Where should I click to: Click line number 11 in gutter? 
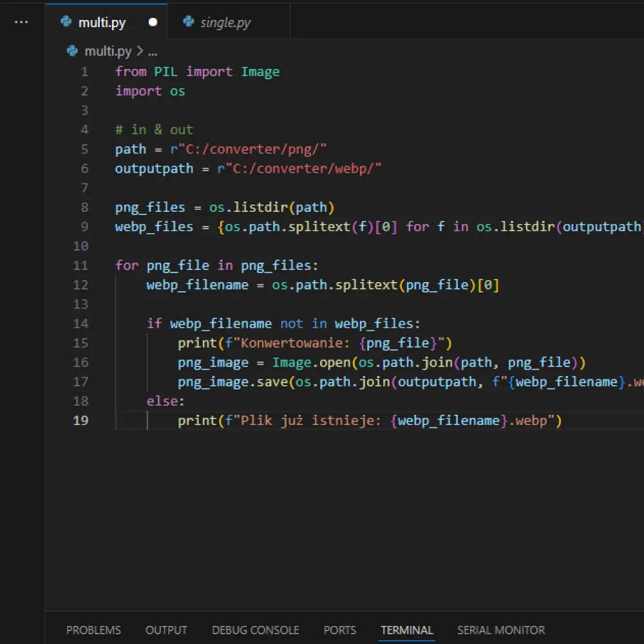80,266
